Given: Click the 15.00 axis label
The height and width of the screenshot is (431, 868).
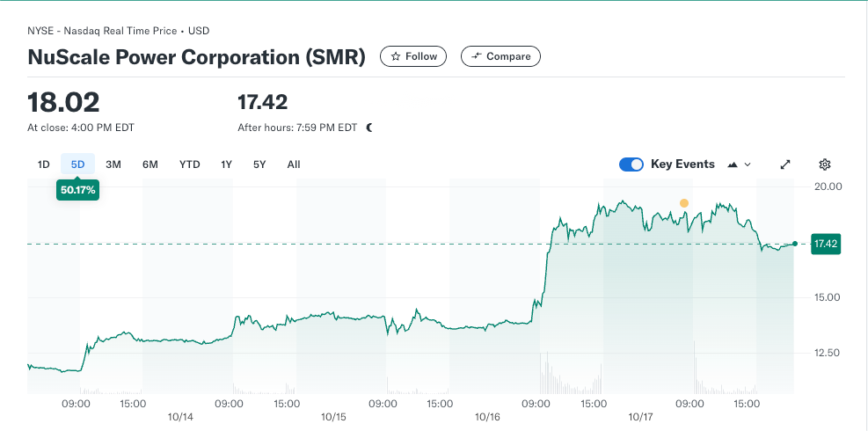Looking at the screenshot, I should coord(828,297).
